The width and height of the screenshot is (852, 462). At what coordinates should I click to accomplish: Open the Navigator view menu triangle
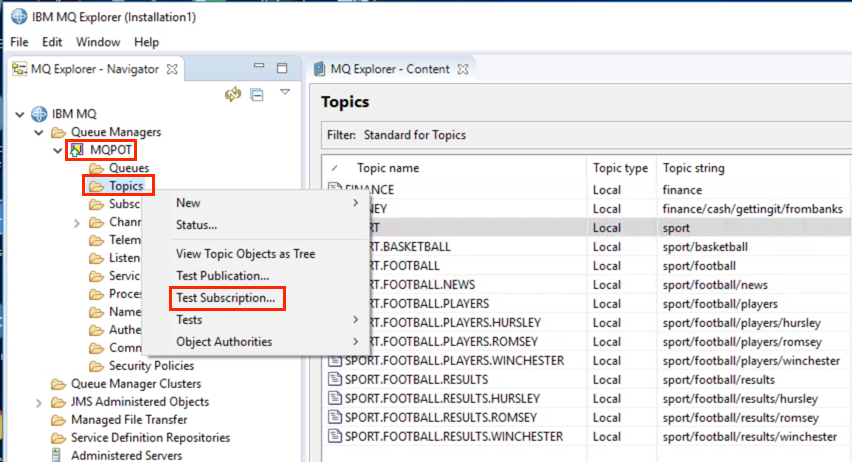[285, 92]
